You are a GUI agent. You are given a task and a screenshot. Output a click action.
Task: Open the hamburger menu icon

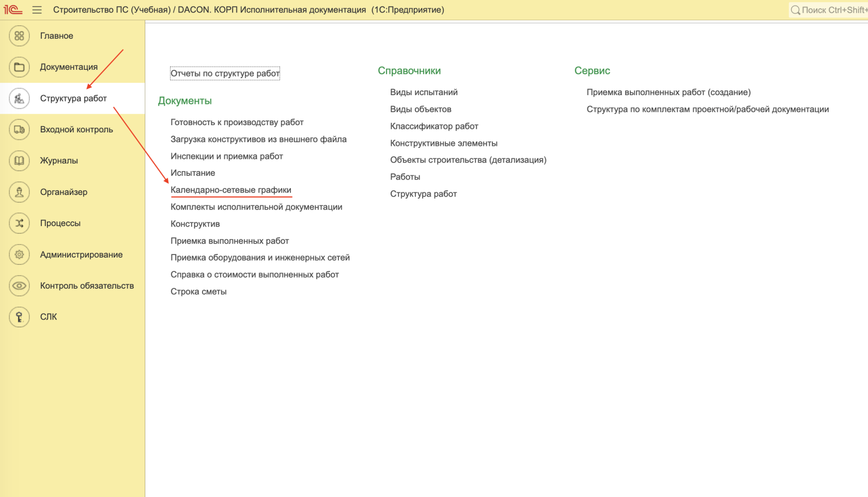coord(37,10)
